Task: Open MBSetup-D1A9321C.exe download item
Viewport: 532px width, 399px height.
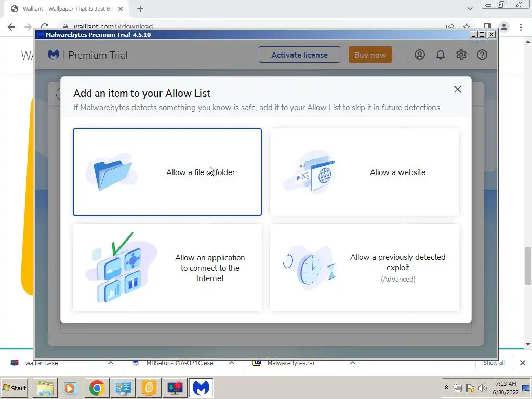Action: (x=179, y=363)
